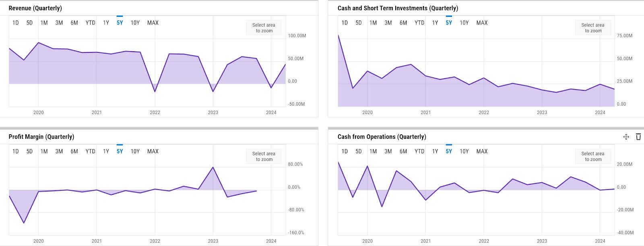The height and width of the screenshot is (246, 644).
Task: Click the move handle on Cash from Operations panel
Action: (626, 137)
